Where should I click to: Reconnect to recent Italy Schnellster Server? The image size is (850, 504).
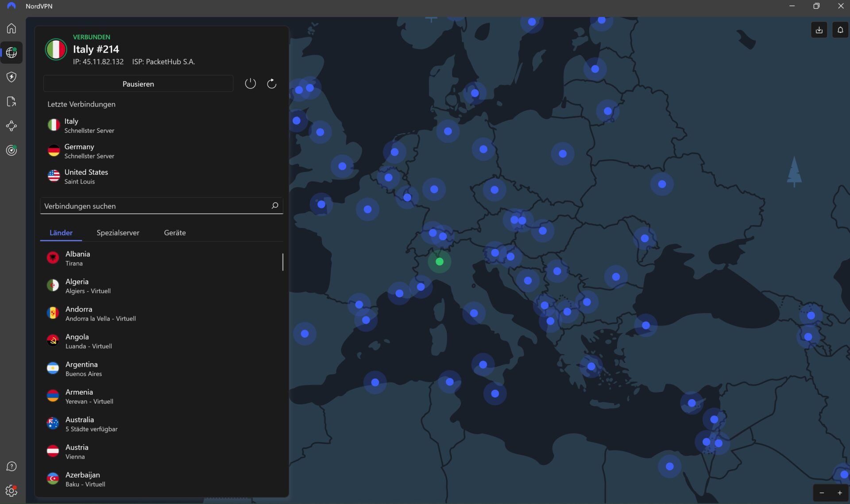pyautogui.click(x=162, y=125)
